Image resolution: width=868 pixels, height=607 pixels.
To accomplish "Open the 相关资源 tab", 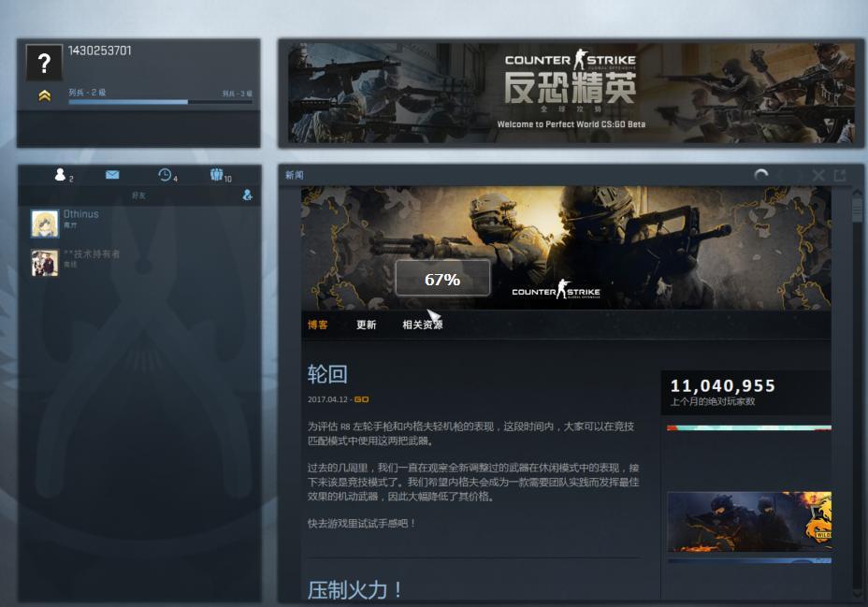I will click(422, 325).
